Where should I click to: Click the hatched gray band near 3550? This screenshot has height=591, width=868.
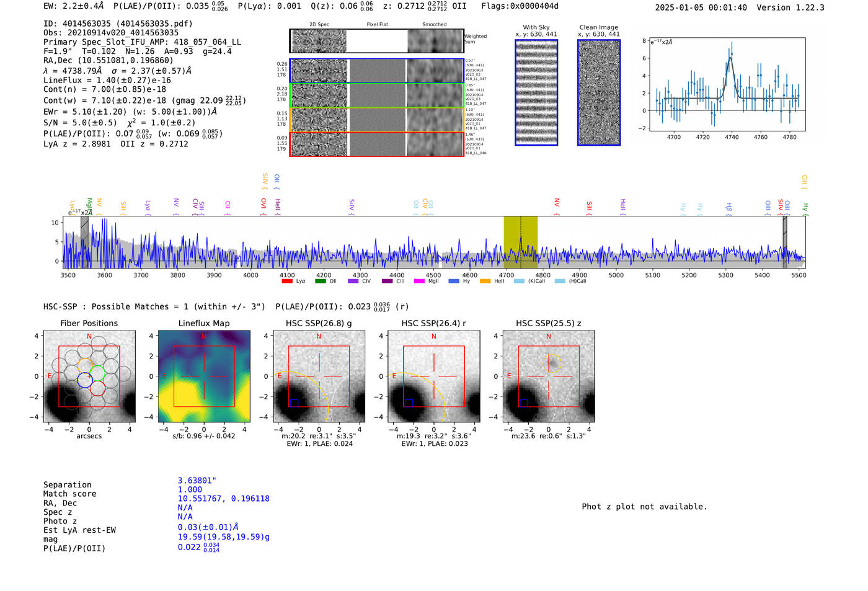coord(84,242)
